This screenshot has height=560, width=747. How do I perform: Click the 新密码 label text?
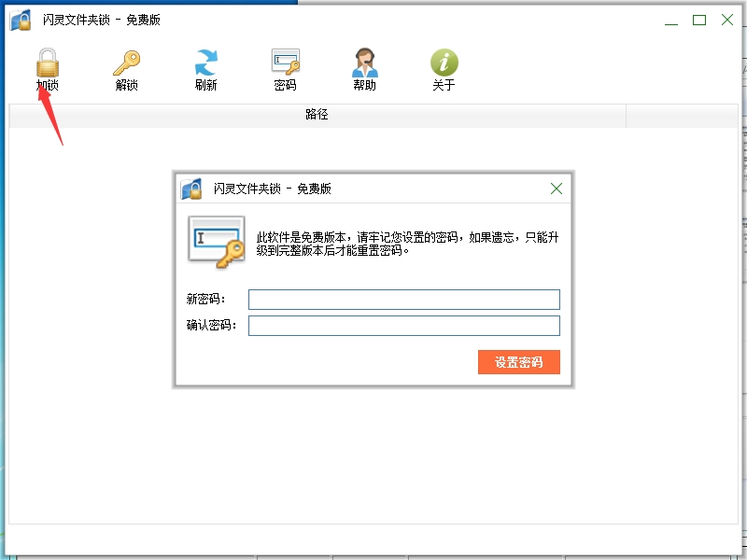[x=205, y=299]
